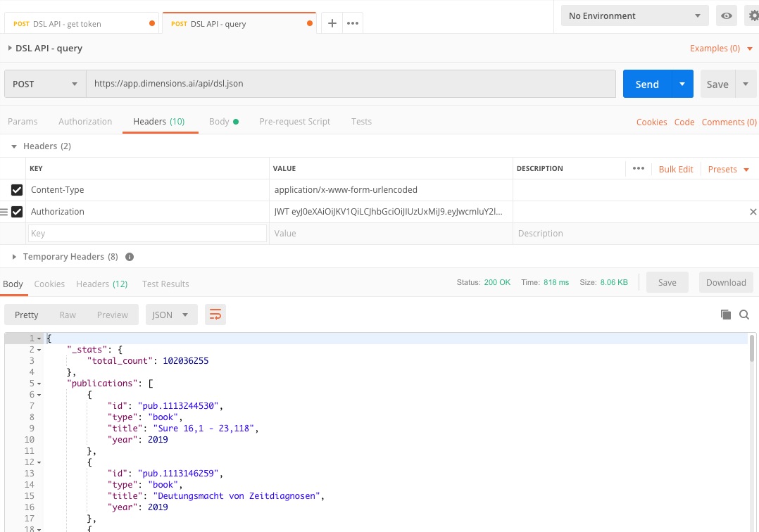Screen dimensions: 759x532
Task: Click the 8.06 KB response size
Action: click(614, 282)
